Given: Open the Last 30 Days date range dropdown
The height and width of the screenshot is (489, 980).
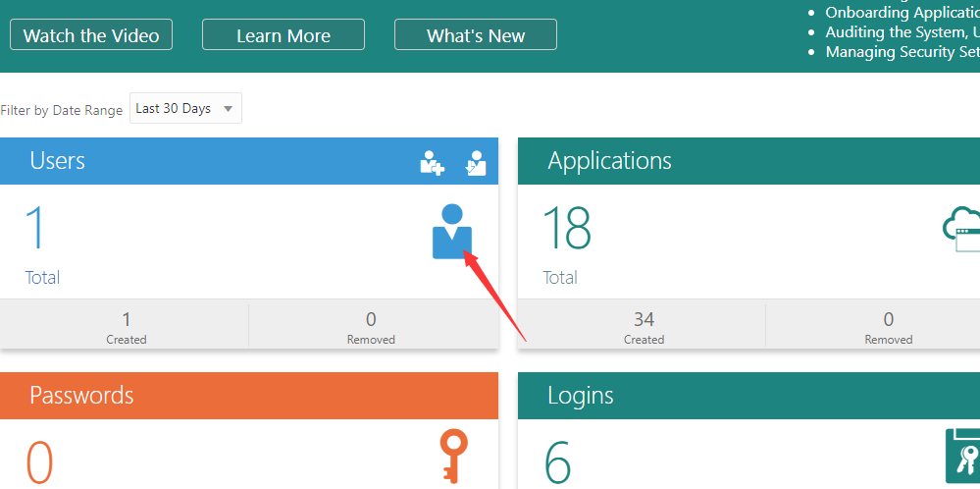Looking at the screenshot, I should [x=185, y=109].
